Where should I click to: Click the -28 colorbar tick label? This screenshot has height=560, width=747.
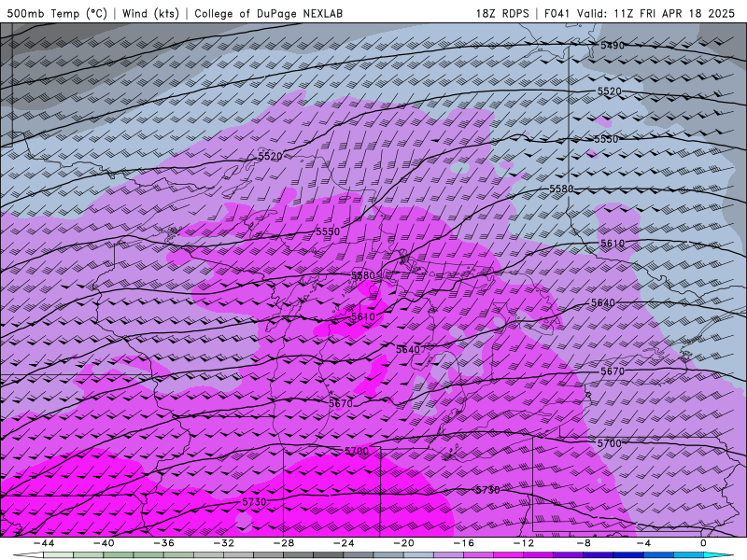pos(284,543)
